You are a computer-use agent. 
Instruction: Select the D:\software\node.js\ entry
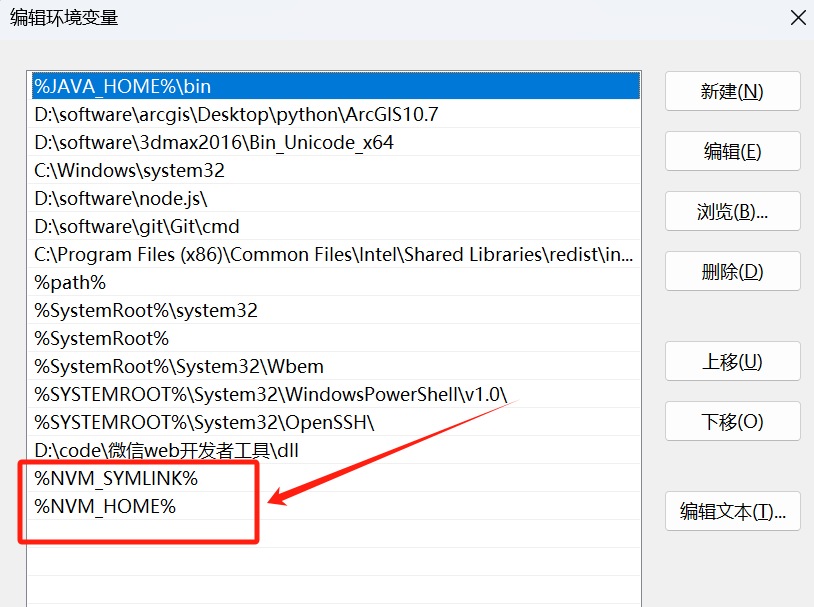[335, 198]
